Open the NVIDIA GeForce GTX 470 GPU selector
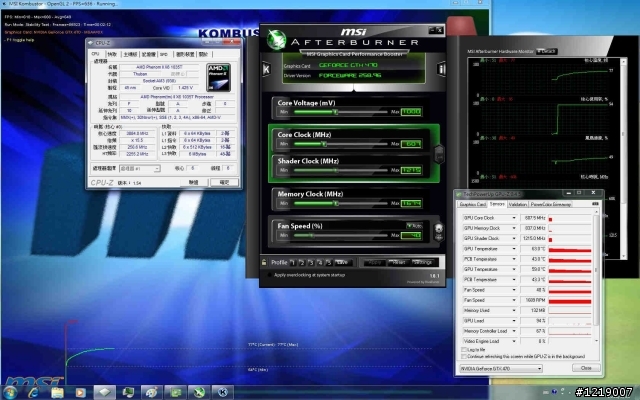Viewport: 640px width, 400px height. point(501,369)
